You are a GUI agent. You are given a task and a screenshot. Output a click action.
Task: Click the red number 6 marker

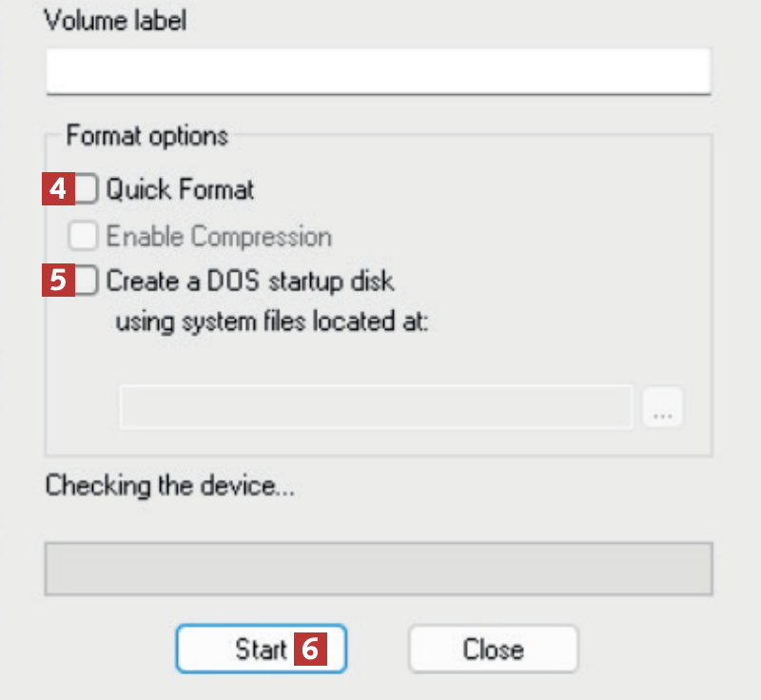pos(311,649)
